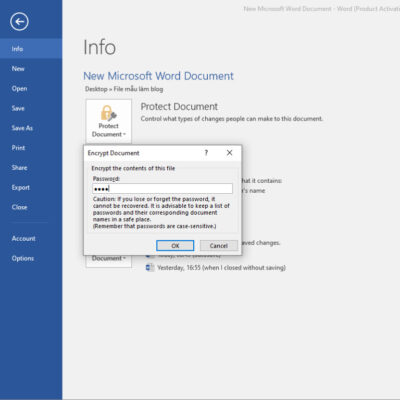The height and width of the screenshot is (400, 400).
Task: Click Save in the sidebar
Action: click(x=31, y=108)
